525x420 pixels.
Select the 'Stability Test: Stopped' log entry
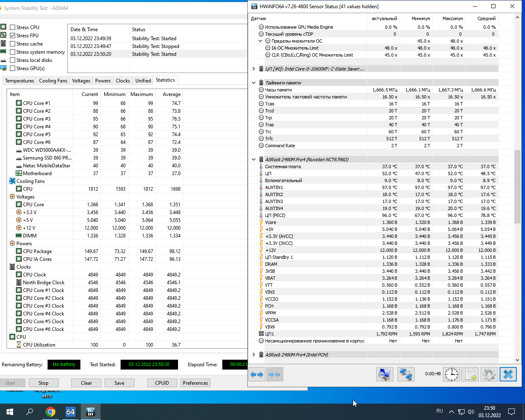[157, 46]
